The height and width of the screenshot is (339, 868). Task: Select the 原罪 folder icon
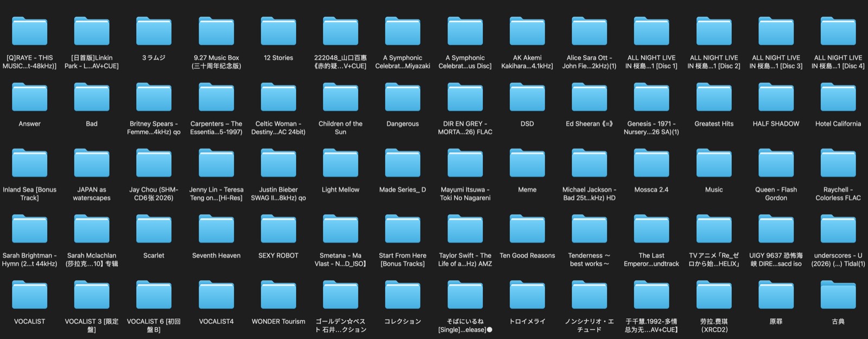pyautogui.click(x=776, y=295)
